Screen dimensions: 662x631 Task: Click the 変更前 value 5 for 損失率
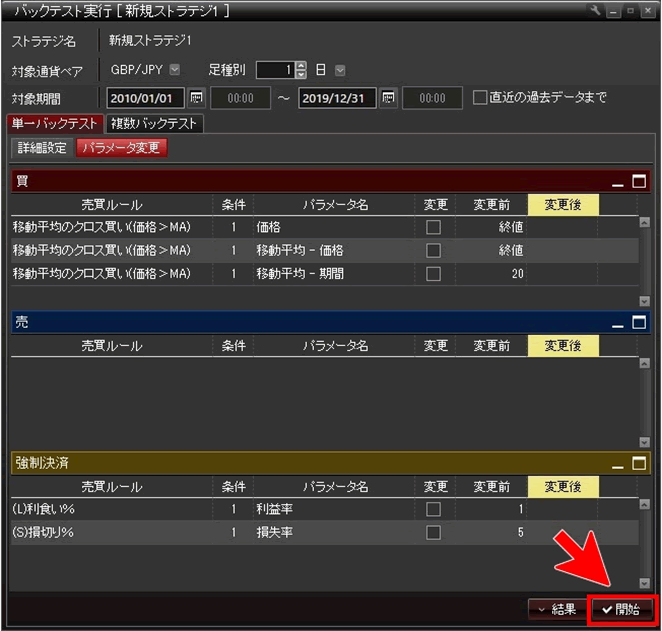(x=521, y=532)
